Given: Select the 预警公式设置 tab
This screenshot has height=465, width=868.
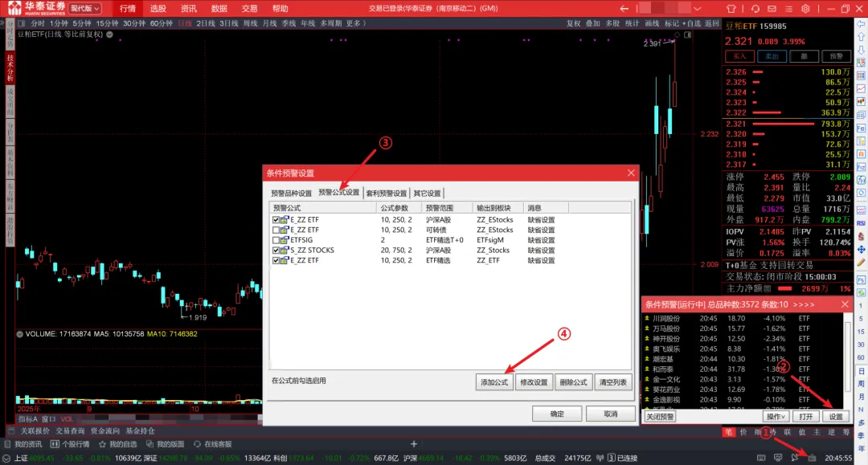Looking at the screenshot, I should [x=339, y=193].
